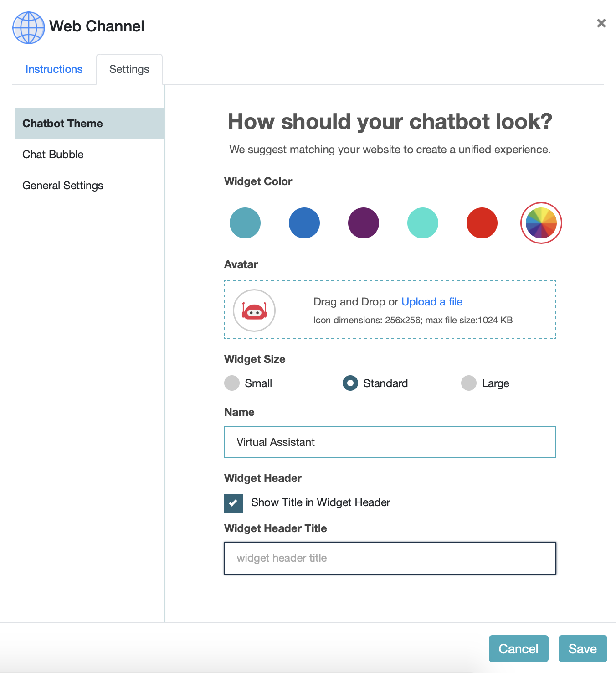Switch to the Instructions tab
Viewport: 616px width, 673px height.
tap(54, 69)
